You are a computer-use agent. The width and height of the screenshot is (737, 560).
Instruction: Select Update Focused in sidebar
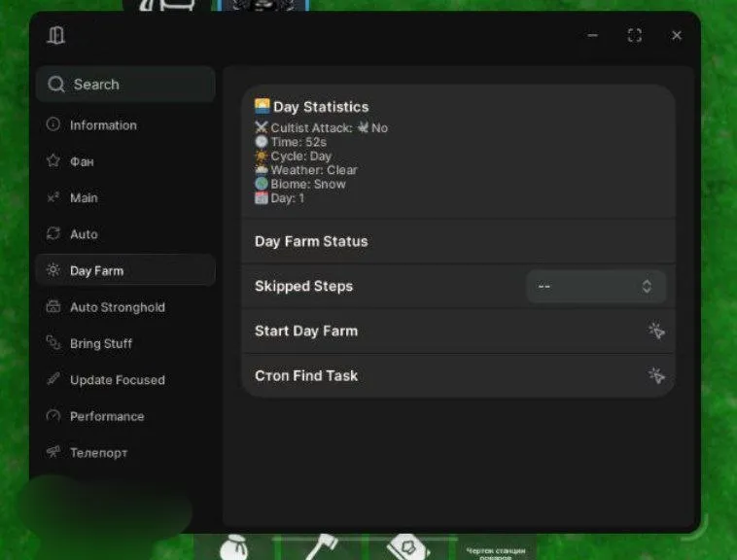[117, 380]
